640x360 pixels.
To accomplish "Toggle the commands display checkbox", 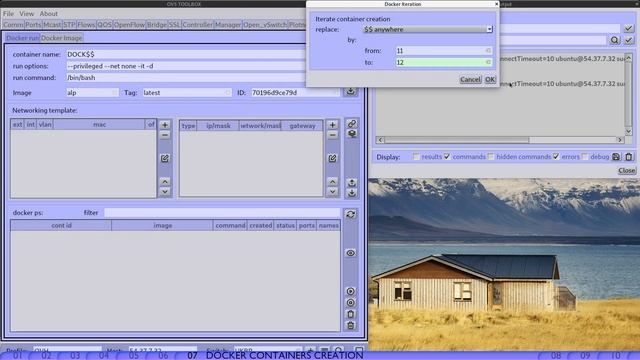I will [447, 157].
